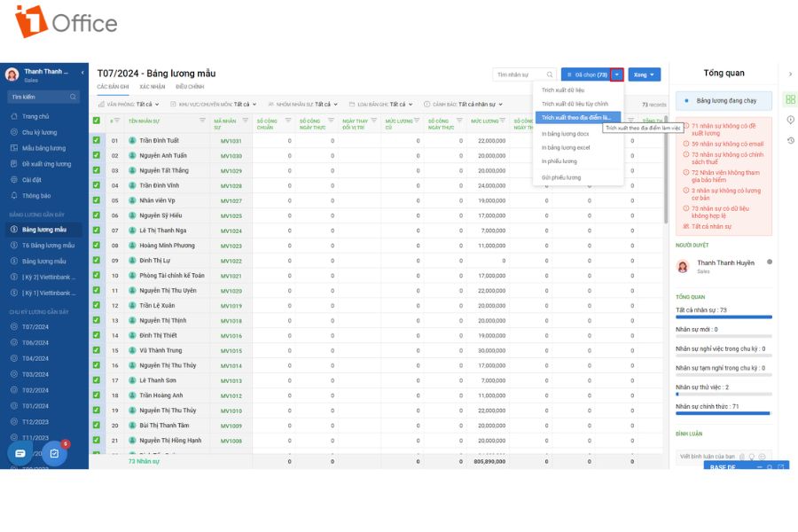Click the filter icon on TÊN NHÂN SỰ column

pyautogui.click(x=202, y=121)
